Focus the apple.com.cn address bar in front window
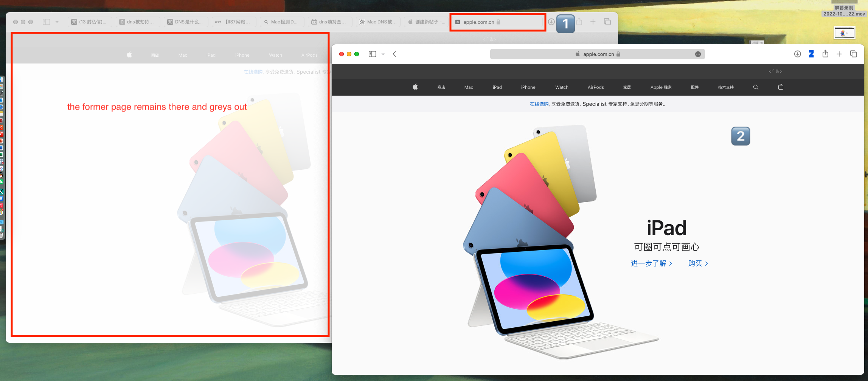Image resolution: width=868 pixels, height=381 pixels. pos(597,54)
